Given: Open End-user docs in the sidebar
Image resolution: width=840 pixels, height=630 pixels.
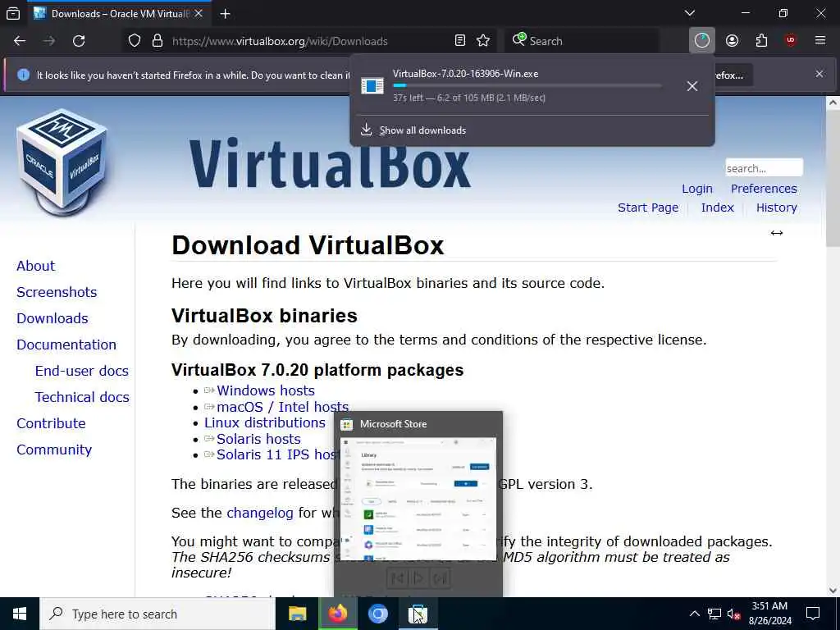Looking at the screenshot, I should [x=81, y=371].
